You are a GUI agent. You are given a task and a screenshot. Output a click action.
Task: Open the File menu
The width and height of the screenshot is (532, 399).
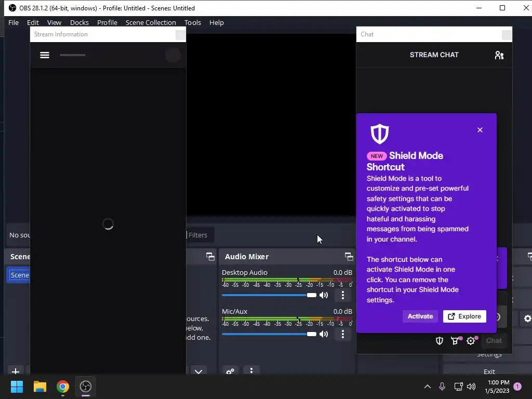(14, 22)
